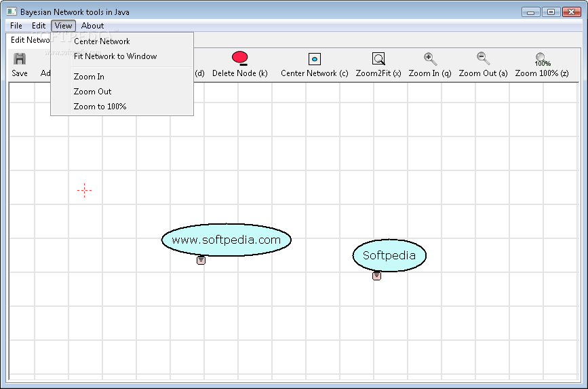Click the Center Network toolbar icon
Image resolution: width=588 pixels, height=389 pixels.
click(315, 59)
